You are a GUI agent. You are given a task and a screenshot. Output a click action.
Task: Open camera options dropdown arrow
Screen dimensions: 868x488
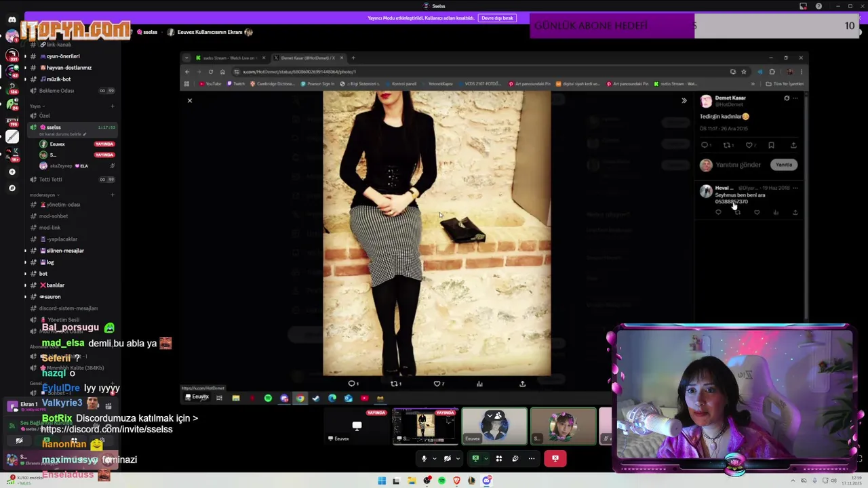tap(458, 459)
